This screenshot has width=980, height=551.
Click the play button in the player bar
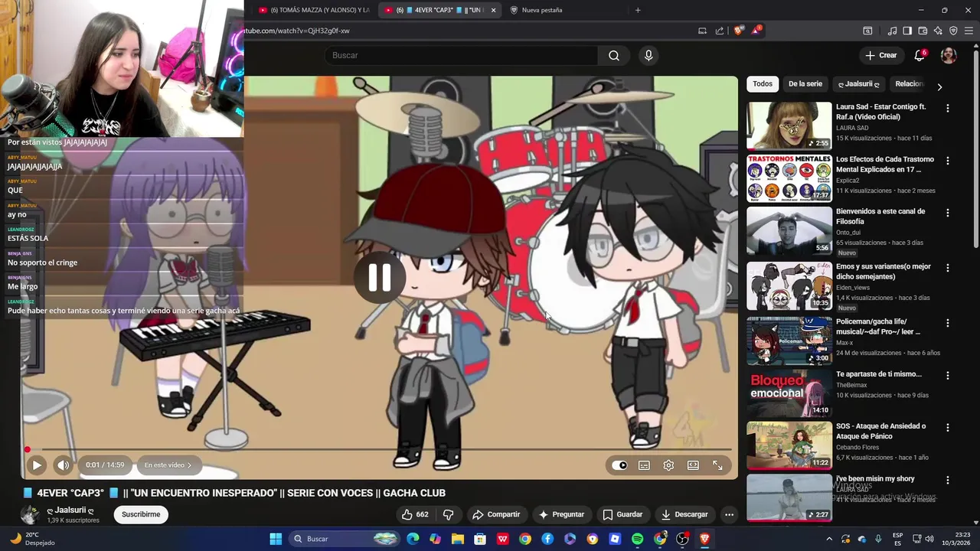(x=36, y=465)
